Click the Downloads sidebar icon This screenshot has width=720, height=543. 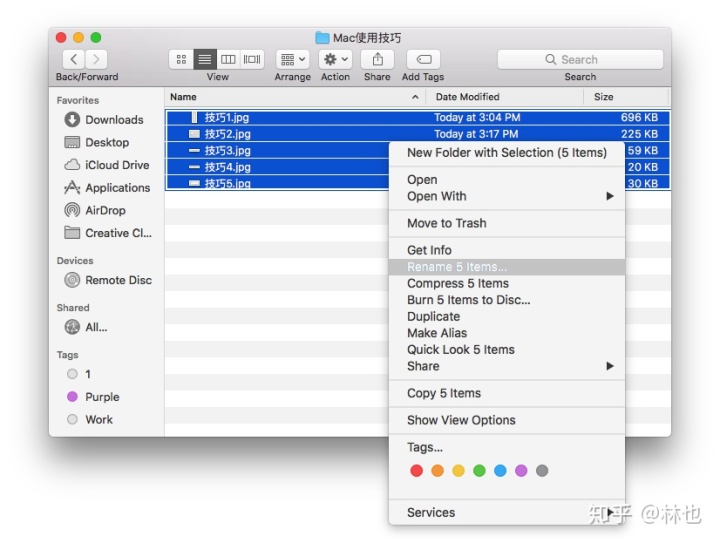tap(72, 120)
